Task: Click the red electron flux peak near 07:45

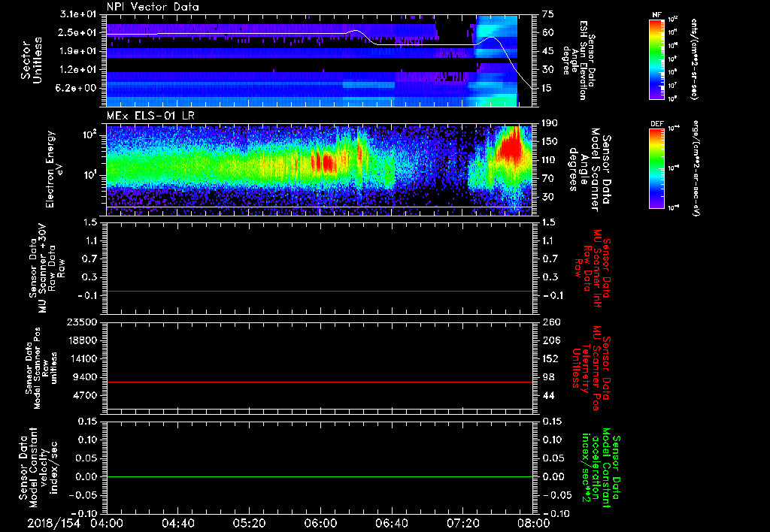Action: [x=509, y=147]
